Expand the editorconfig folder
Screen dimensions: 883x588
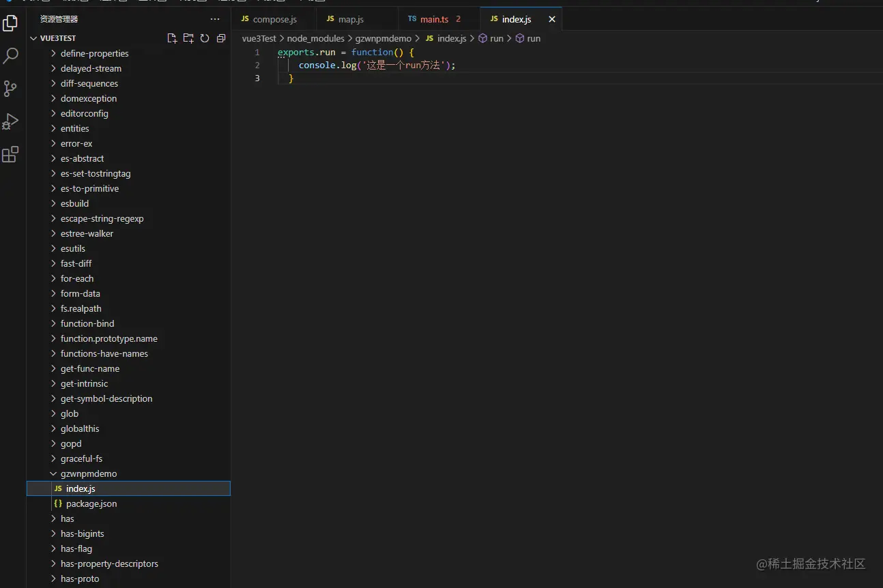pyautogui.click(x=128, y=113)
